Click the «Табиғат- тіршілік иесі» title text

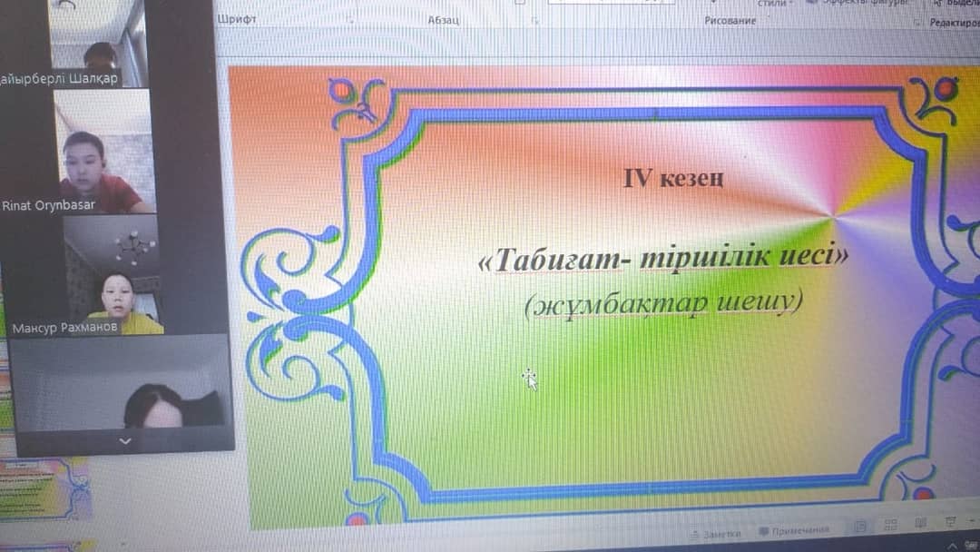pos(662,259)
